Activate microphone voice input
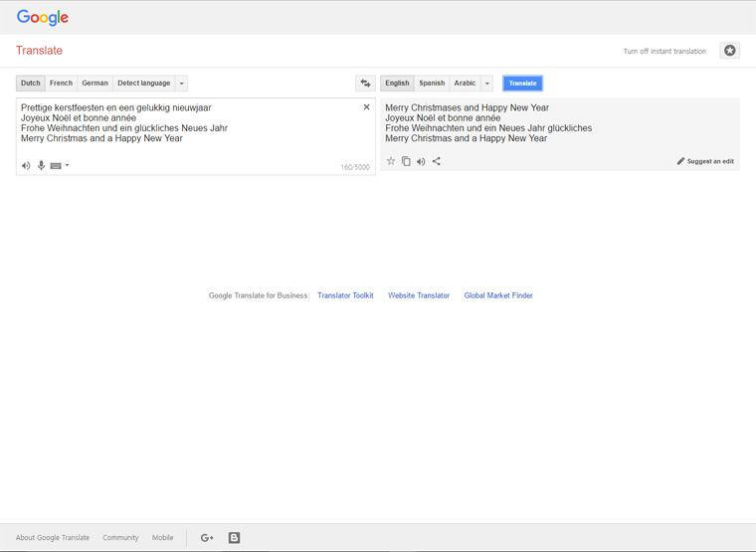This screenshot has height=552, width=756. 41,165
